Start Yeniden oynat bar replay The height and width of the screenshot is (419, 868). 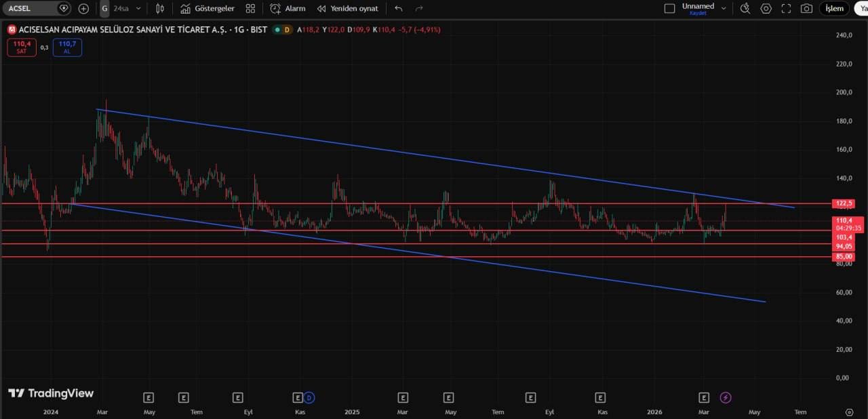(348, 9)
